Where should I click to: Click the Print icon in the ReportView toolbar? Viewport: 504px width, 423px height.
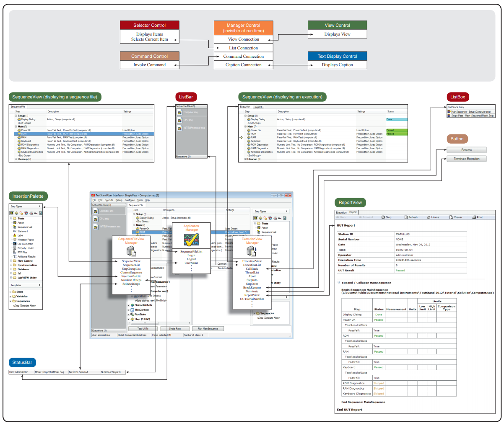pyautogui.click(x=474, y=217)
